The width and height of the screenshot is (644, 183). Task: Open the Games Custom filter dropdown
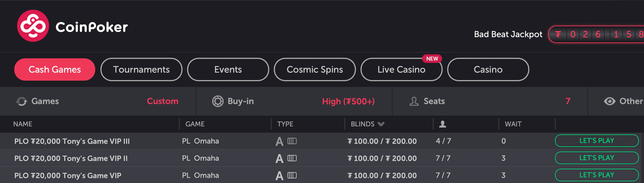coord(162,101)
